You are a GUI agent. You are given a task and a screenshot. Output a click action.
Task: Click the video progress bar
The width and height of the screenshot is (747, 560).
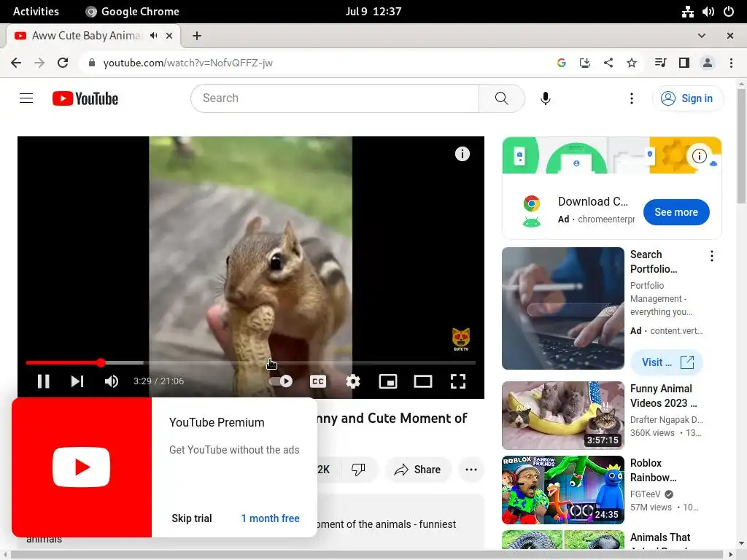coord(251,363)
